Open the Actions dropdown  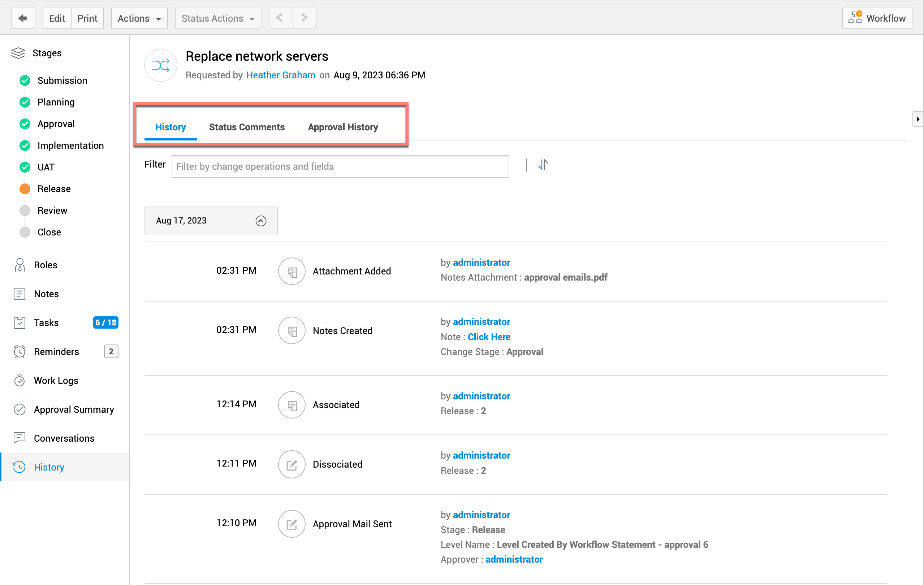tap(139, 18)
